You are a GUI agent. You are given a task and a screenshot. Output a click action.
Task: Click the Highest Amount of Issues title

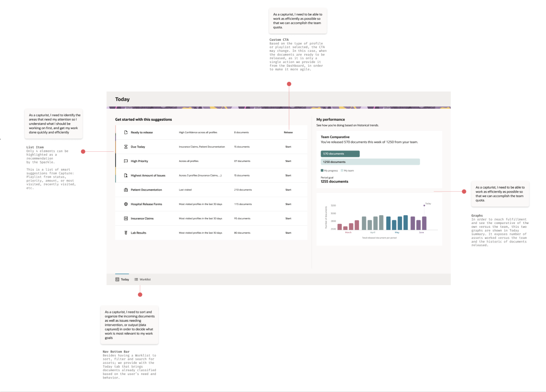click(148, 175)
